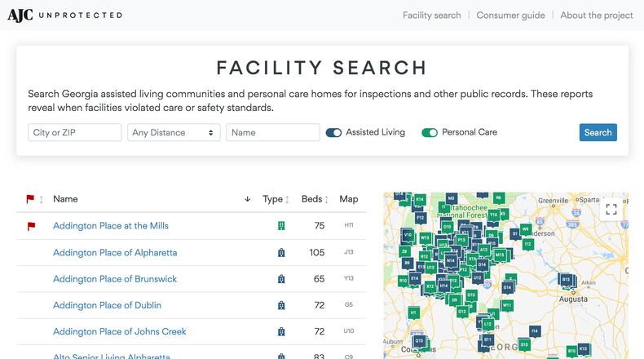Viewport: 644px width, 359px height.
Task: Select map marker I14
Action: [534, 331]
